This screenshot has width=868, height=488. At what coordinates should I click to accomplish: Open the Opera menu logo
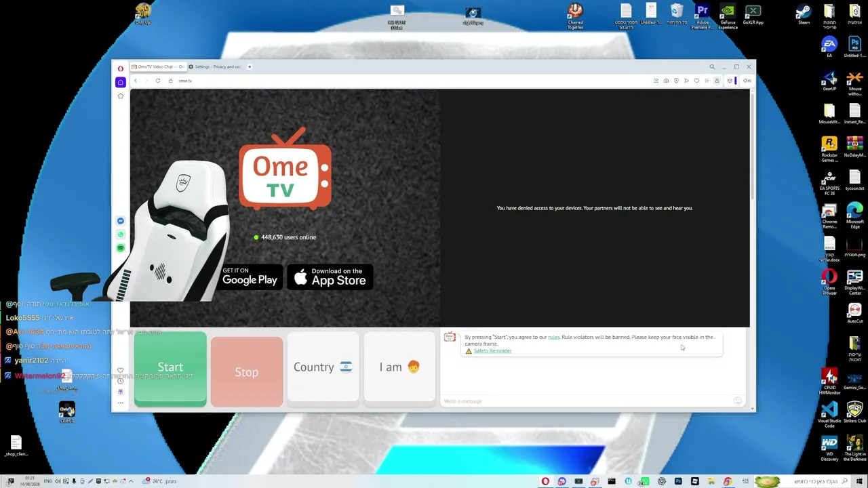click(121, 68)
